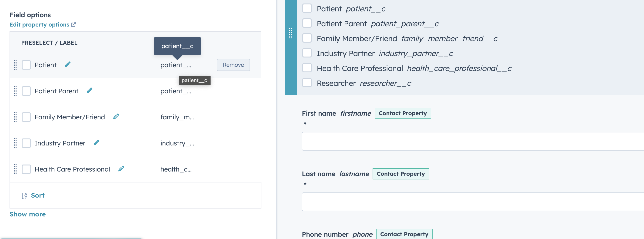Click the Sort link

coord(38,195)
